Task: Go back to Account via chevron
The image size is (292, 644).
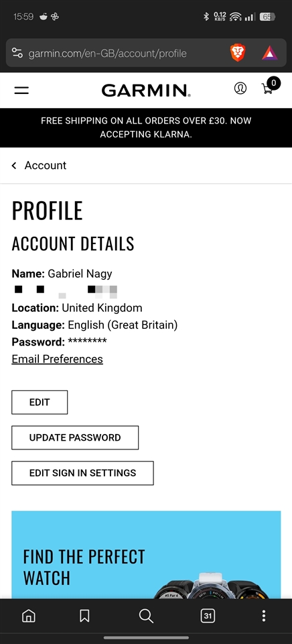Action: [x=39, y=165]
